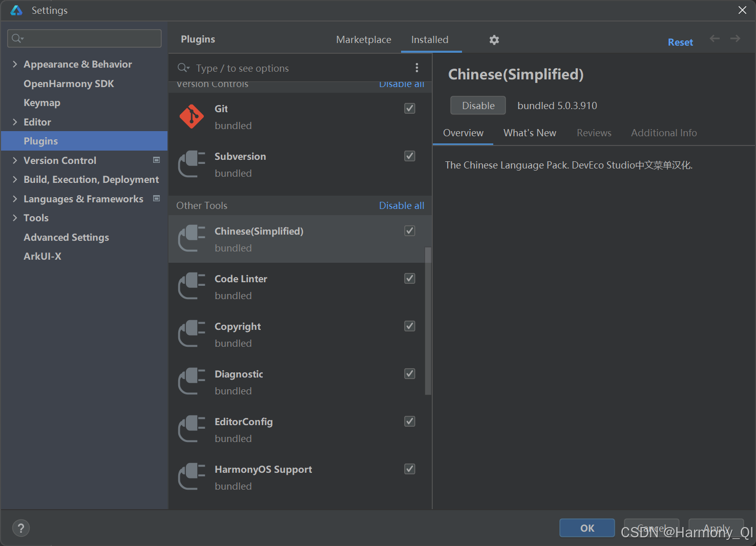Open plugin settings gear icon
The width and height of the screenshot is (756, 546).
click(x=494, y=40)
